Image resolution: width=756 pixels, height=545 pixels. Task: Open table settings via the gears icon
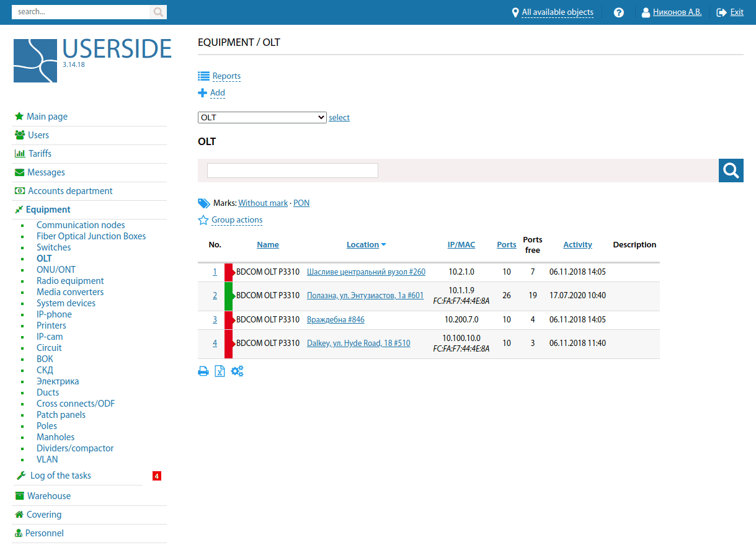237,371
